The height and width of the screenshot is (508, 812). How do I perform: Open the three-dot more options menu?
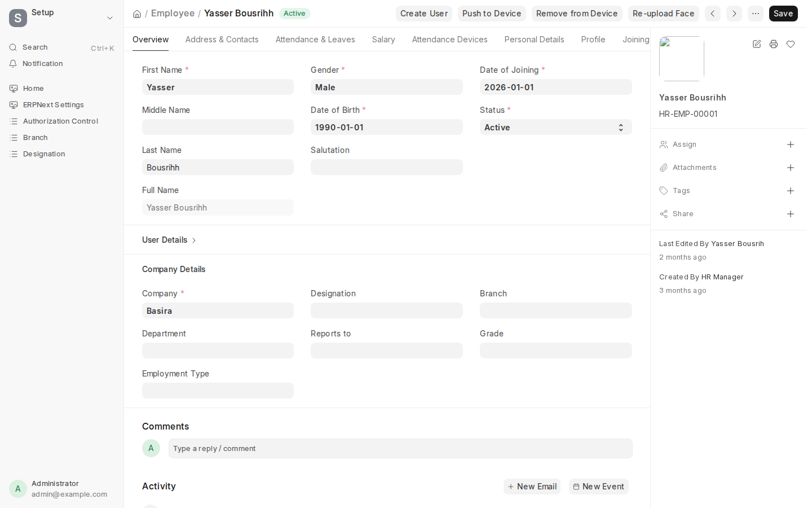pyautogui.click(x=756, y=14)
